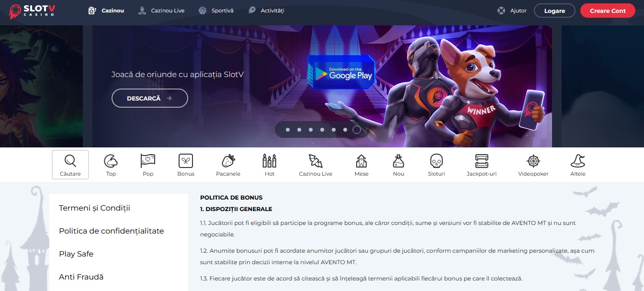This screenshot has width=644, height=291.
Task: Go to the Sportivă section
Action: pos(216,11)
